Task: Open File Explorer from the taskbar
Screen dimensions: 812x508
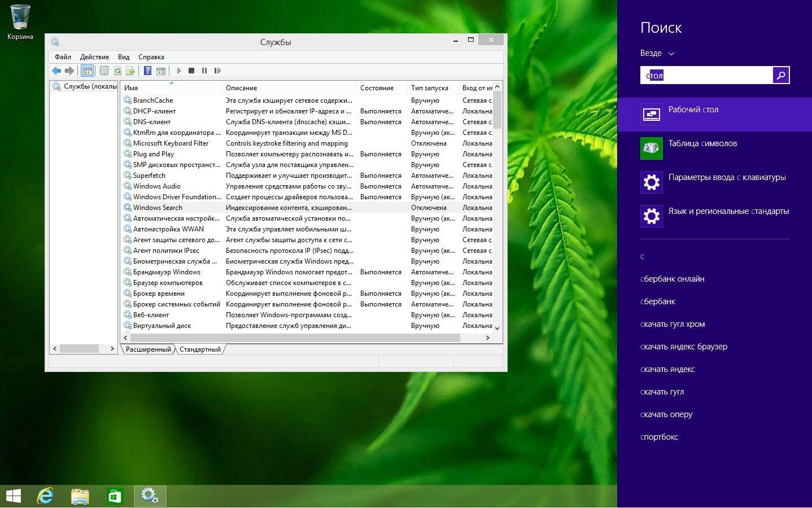Action: (x=80, y=496)
